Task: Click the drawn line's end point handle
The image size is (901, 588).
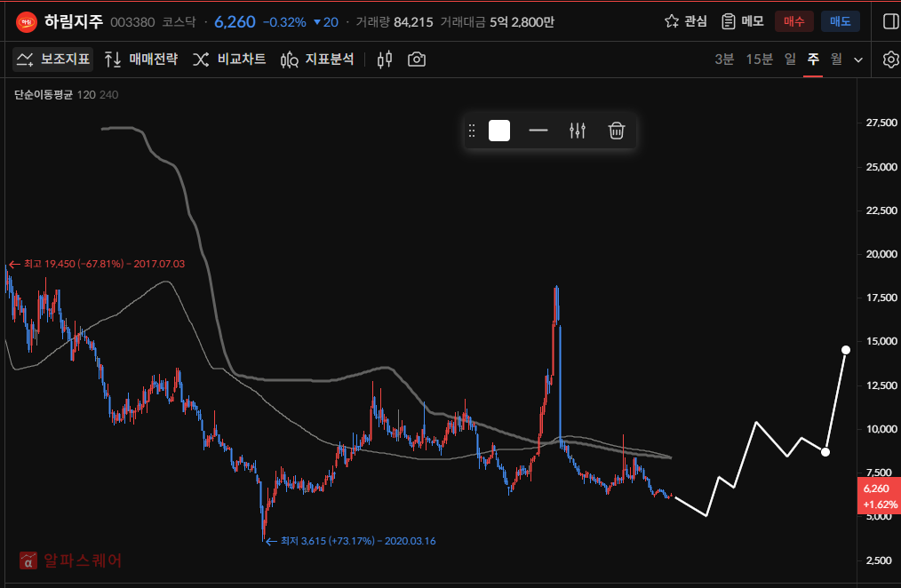Action: point(846,350)
